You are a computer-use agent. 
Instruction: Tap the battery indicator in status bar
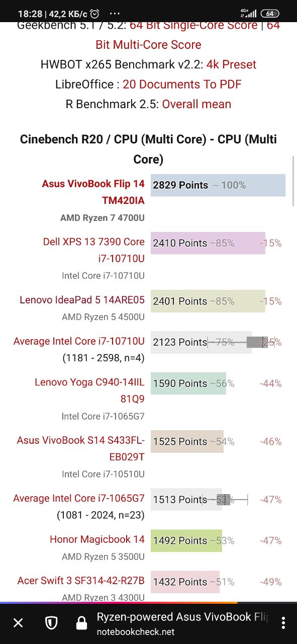[x=270, y=14]
